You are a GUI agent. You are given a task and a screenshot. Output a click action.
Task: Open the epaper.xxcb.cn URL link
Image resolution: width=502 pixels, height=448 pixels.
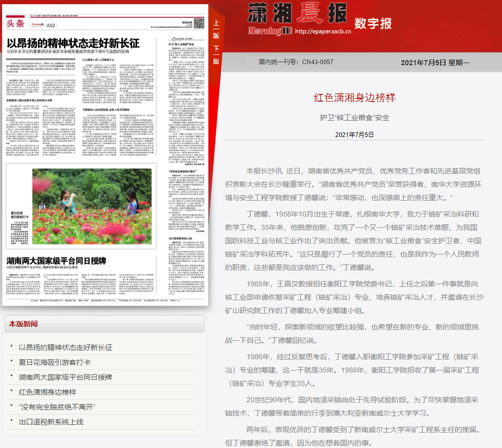[323, 31]
